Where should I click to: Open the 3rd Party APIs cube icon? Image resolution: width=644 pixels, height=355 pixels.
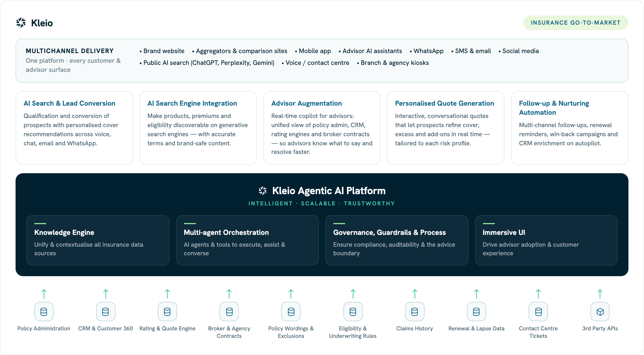(x=600, y=312)
